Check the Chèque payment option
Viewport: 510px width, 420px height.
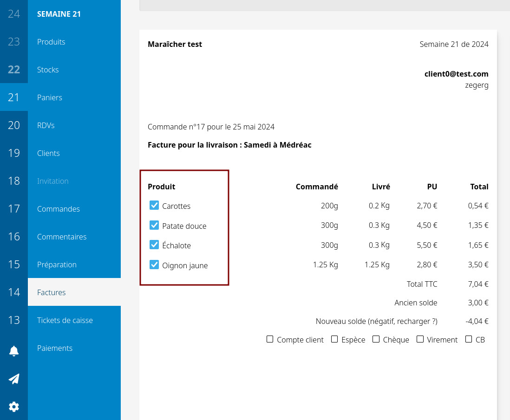(376, 339)
